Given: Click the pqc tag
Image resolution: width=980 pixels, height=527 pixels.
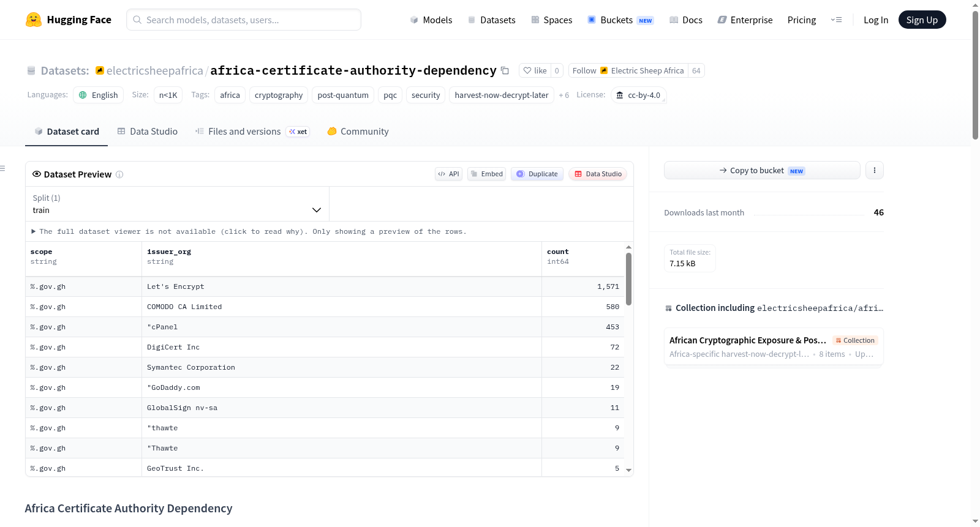Looking at the screenshot, I should [x=390, y=95].
